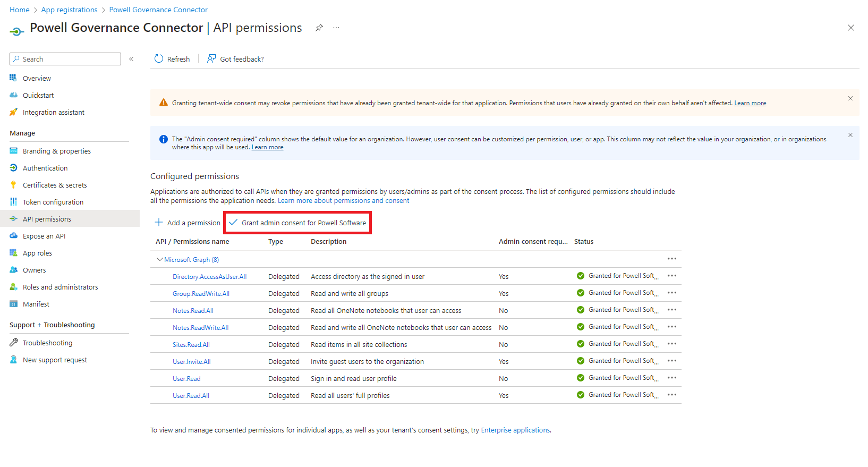This screenshot has height=467, width=868.
Task: Dismiss the orange consent warning banner
Action: coord(850,98)
